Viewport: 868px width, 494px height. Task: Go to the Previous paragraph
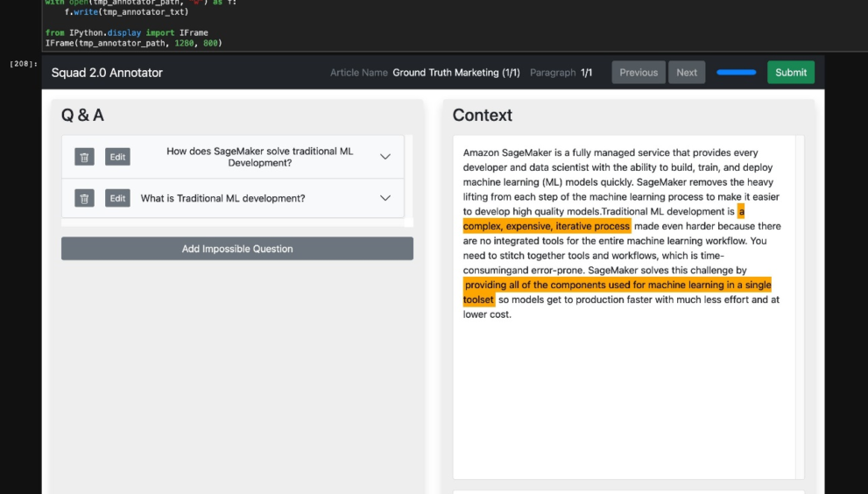pyautogui.click(x=639, y=73)
